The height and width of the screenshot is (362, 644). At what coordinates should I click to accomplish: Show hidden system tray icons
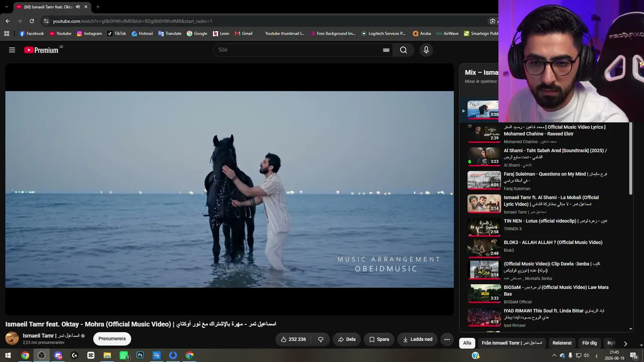pyautogui.click(x=554, y=355)
